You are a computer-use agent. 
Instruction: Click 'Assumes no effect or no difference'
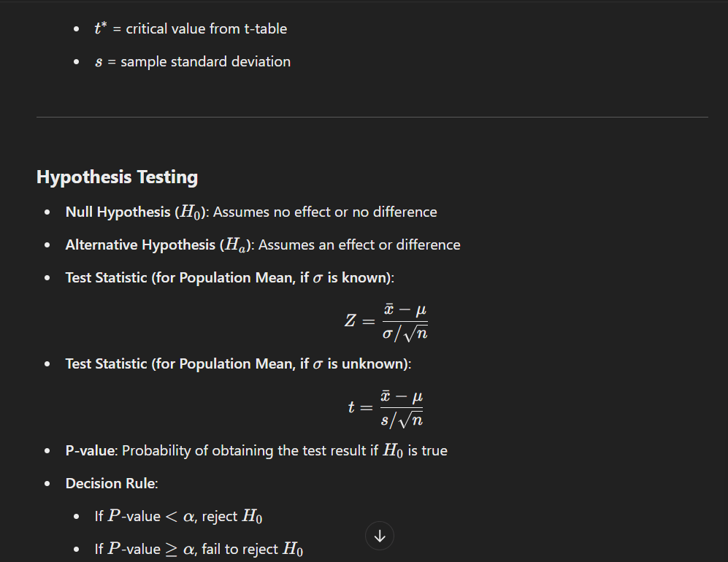pos(325,212)
